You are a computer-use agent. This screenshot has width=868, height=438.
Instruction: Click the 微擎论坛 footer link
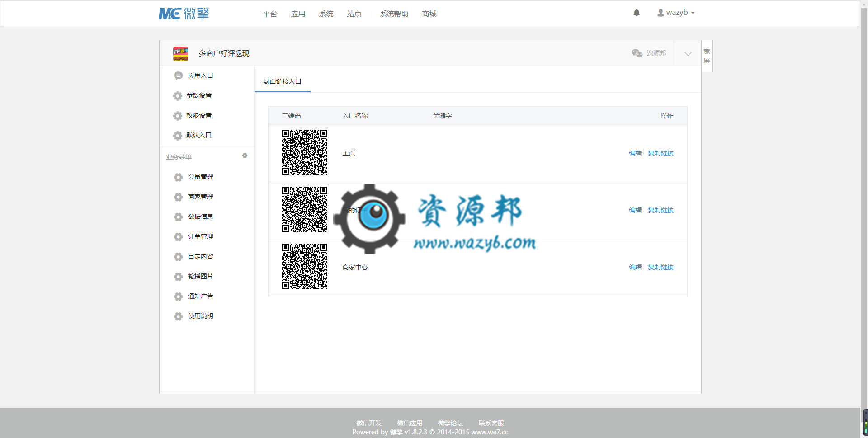point(450,423)
